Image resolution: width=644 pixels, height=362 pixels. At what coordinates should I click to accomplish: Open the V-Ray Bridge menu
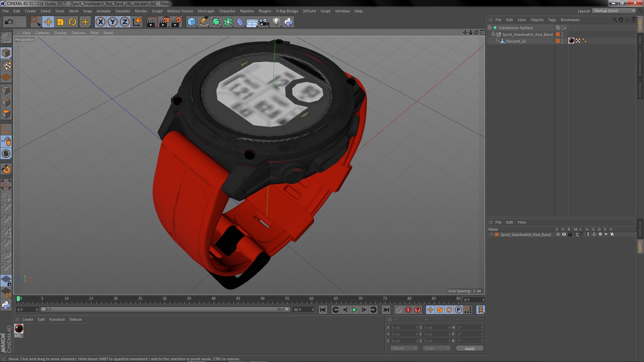pyautogui.click(x=287, y=11)
